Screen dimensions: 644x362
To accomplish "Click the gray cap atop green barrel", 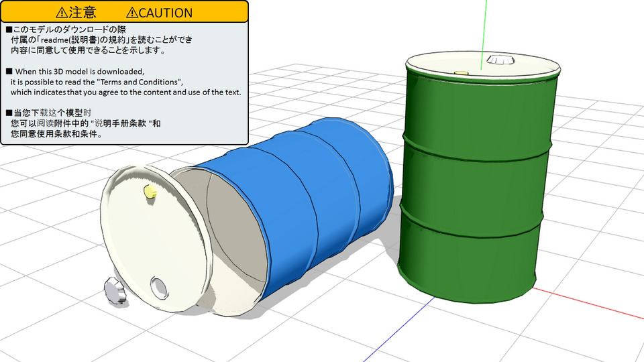I will point(498,60).
